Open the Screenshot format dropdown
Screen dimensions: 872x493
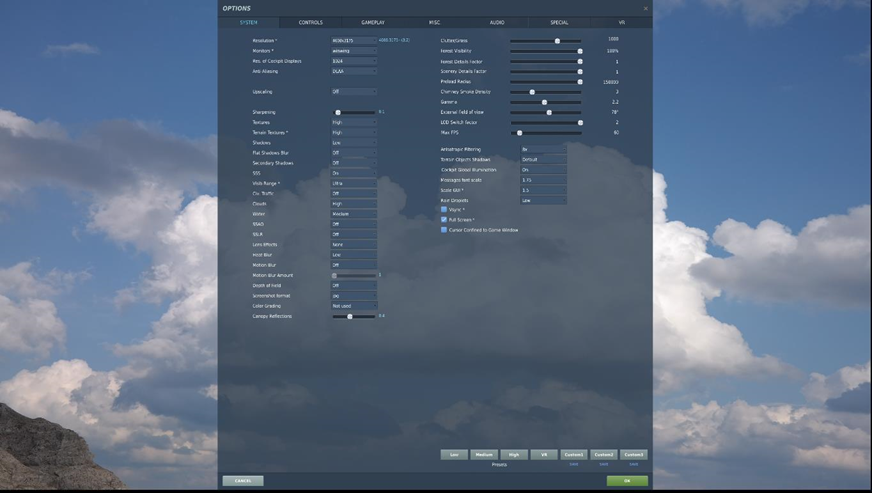click(354, 296)
